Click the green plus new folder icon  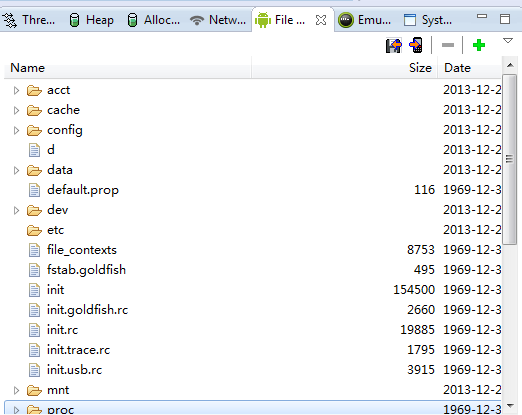pyautogui.click(x=479, y=45)
